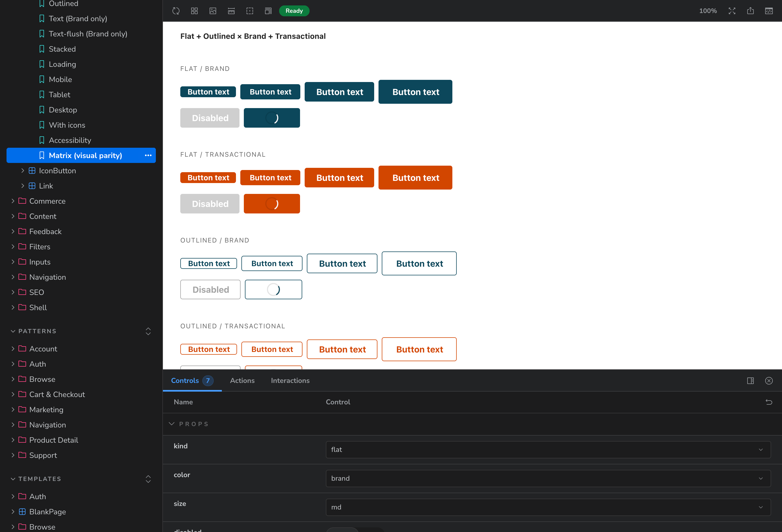Enter fullscreen with the expand arrows icon

[732, 11]
